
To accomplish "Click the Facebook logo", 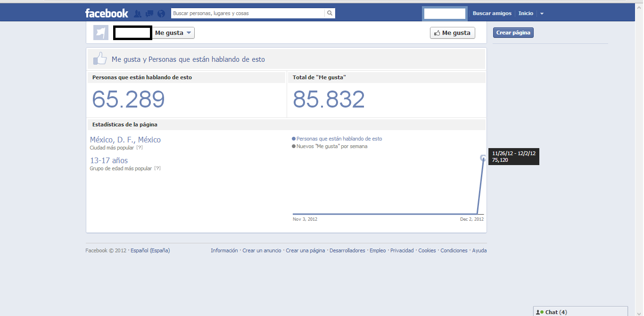I will pyautogui.click(x=107, y=13).
